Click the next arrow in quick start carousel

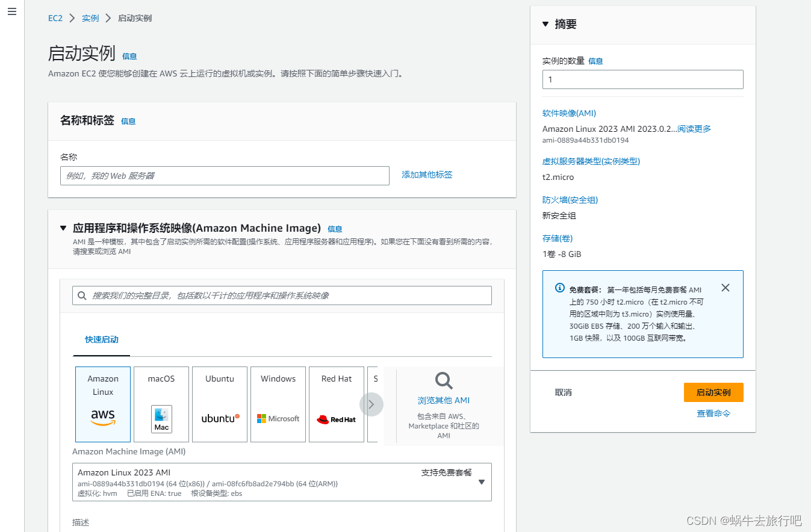tap(371, 404)
